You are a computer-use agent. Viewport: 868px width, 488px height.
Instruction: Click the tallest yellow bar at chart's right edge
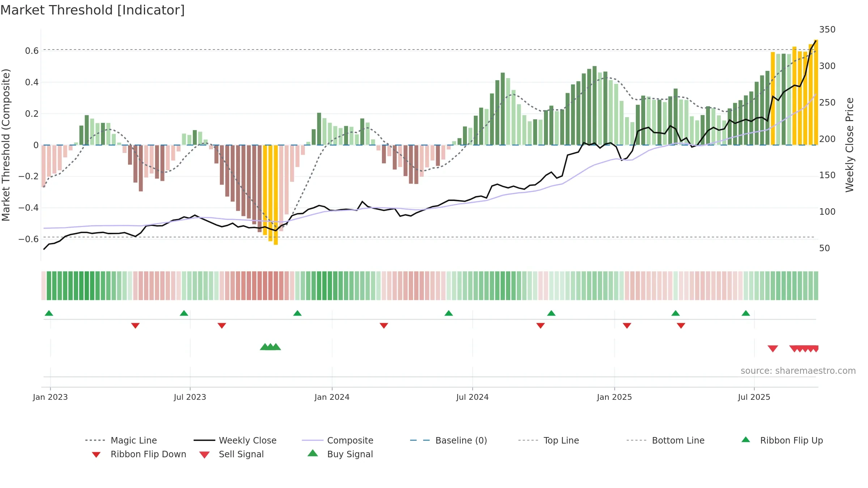pos(816,92)
